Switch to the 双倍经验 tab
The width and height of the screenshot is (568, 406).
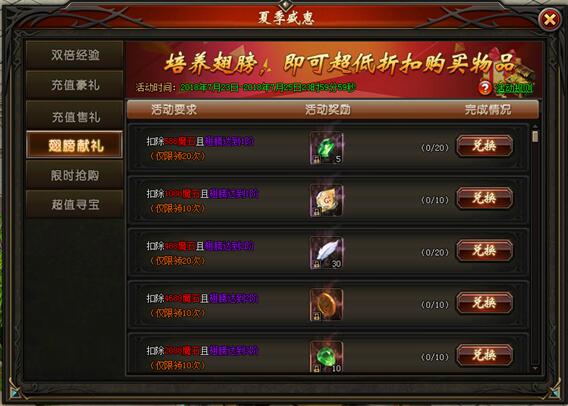tap(75, 55)
